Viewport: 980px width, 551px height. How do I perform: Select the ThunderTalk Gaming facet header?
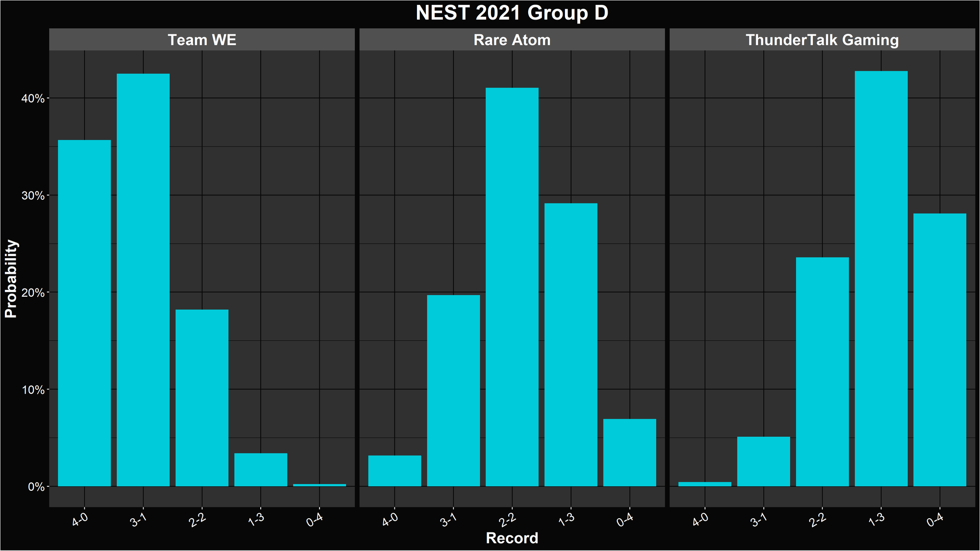coord(822,40)
